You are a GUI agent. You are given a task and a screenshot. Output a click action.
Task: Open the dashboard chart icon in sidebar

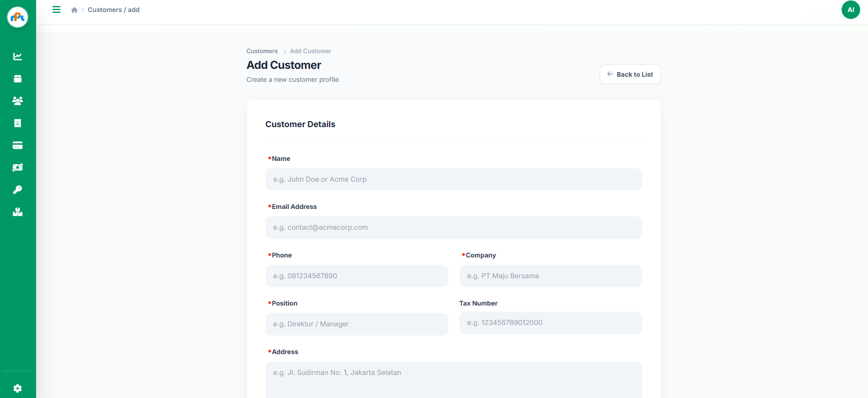(x=18, y=56)
